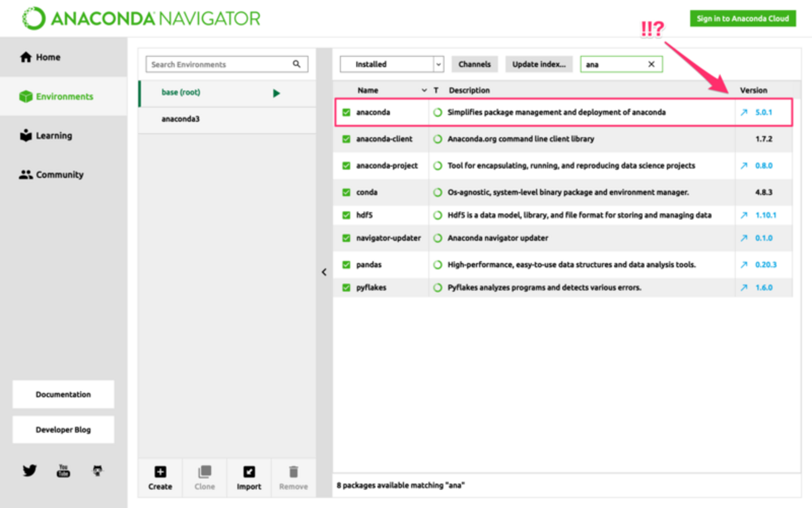
Task: Click the '8 packages available matching' status text
Action: (401, 486)
